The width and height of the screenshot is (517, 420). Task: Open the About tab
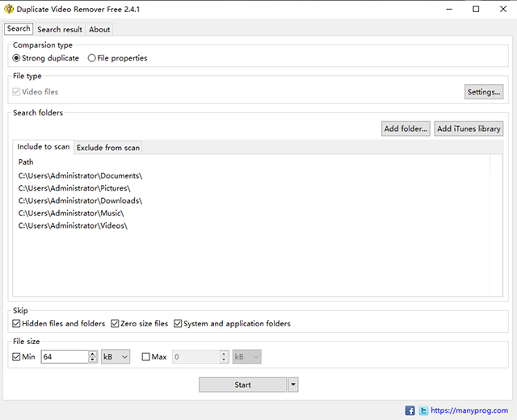pos(99,29)
